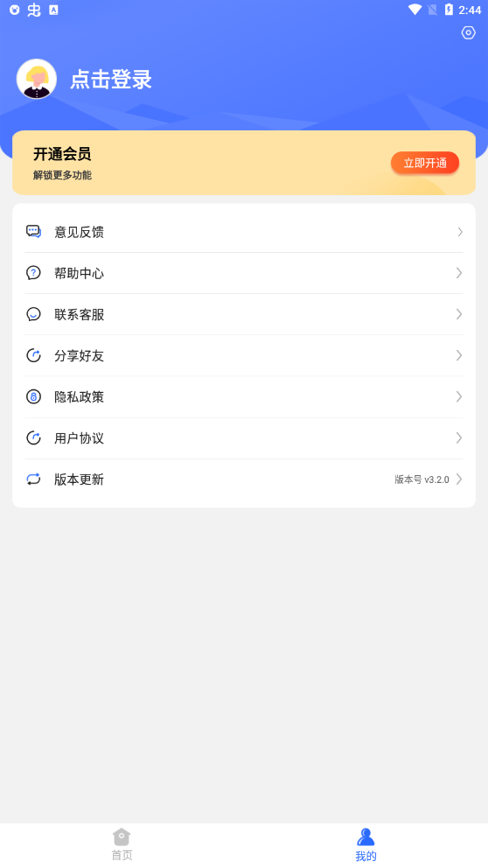
Task: Click the 帮助中心 question mark icon
Action: (34, 273)
